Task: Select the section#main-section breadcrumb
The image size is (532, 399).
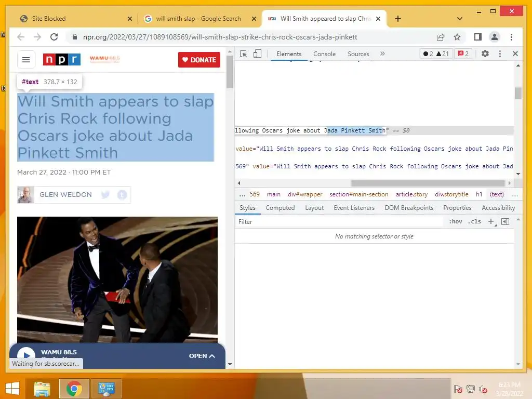Action: point(359,194)
